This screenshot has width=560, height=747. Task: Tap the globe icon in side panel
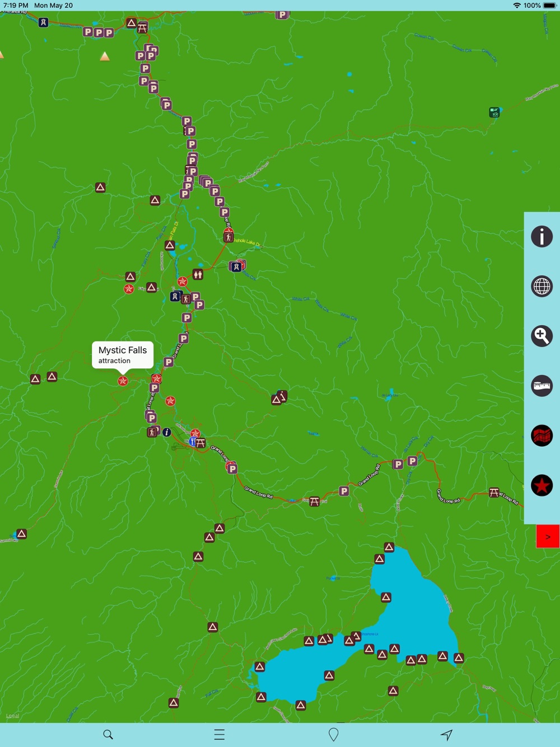[542, 287]
